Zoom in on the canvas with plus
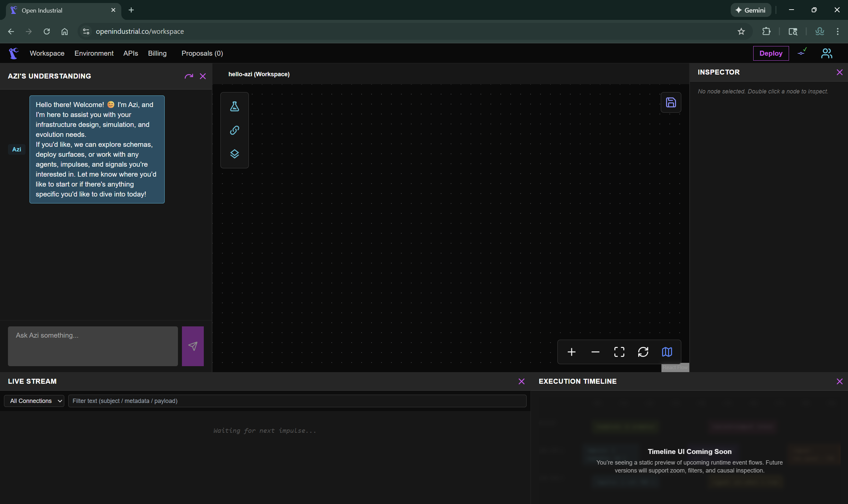Screen dimensions: 848x504 pos(572,352)
